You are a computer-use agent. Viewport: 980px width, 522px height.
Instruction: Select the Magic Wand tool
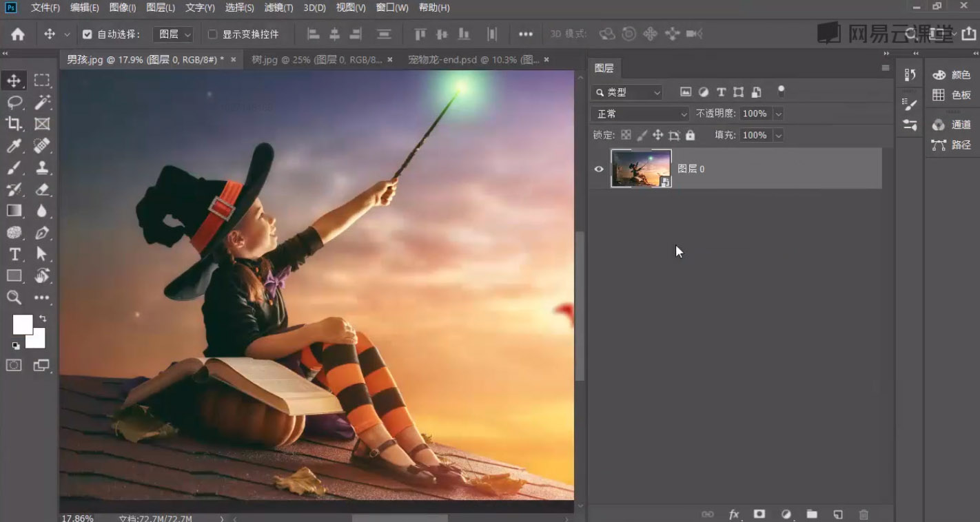click(42, 103)
